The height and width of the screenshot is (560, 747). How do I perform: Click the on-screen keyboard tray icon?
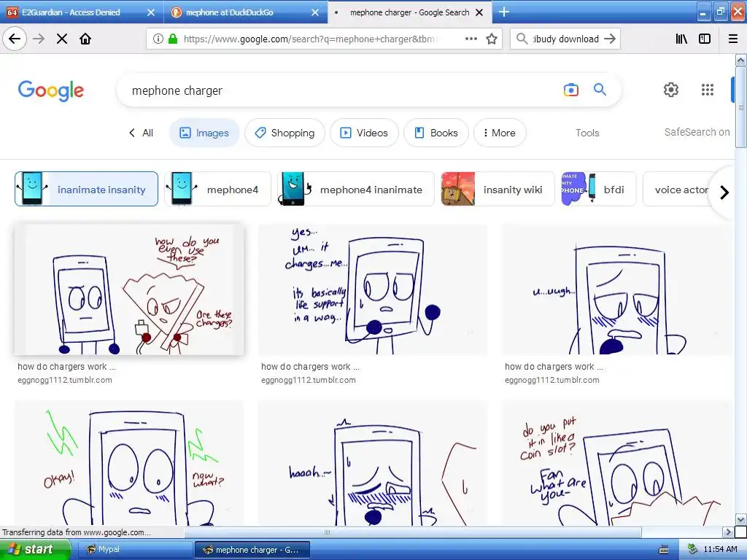click(x=663, y=550)
